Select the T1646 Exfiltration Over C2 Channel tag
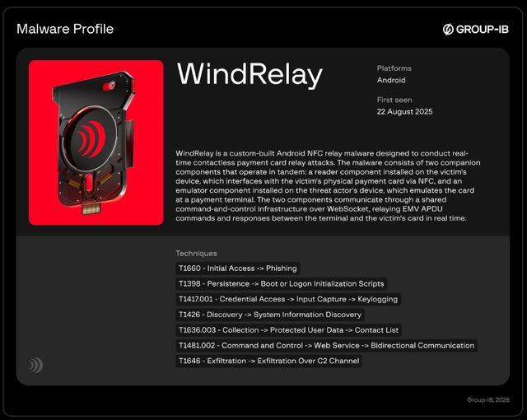Screen dimensions: 527x420 pos(269,362)
